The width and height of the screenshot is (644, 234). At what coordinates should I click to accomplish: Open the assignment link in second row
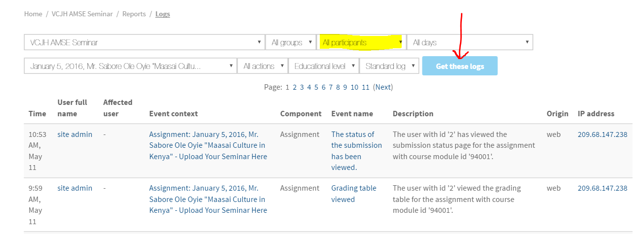208,200
